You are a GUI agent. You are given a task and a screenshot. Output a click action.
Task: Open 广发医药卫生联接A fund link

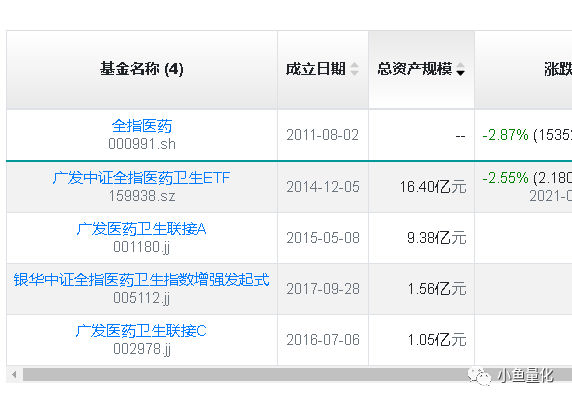click(x=141, y=229)
